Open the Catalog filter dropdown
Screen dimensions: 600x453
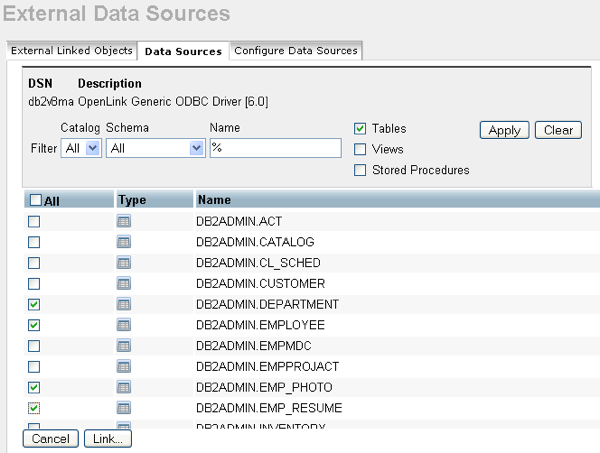coord(81,148)
